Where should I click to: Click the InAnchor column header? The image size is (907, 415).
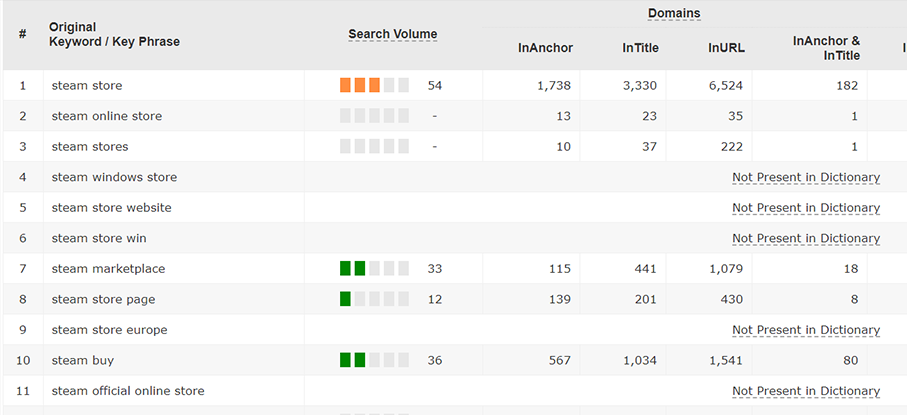point(544,48)
